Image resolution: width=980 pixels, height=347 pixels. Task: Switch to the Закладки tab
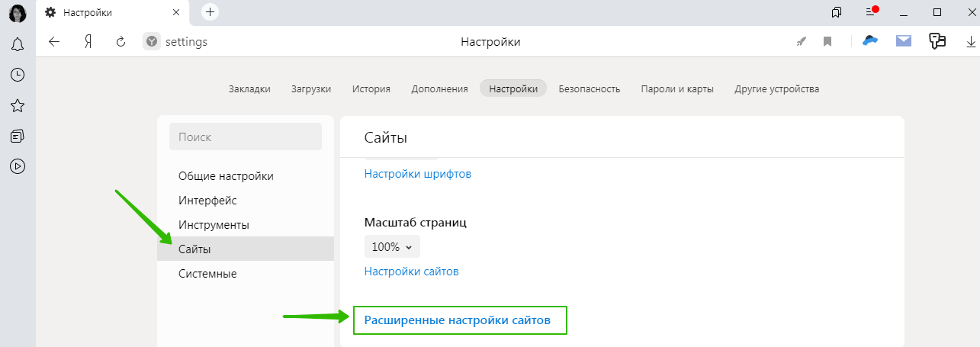(x=249, y=88)
